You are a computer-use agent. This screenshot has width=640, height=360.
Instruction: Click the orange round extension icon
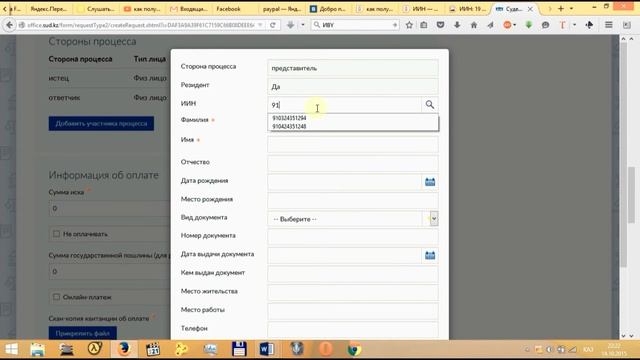coord(507,25)
